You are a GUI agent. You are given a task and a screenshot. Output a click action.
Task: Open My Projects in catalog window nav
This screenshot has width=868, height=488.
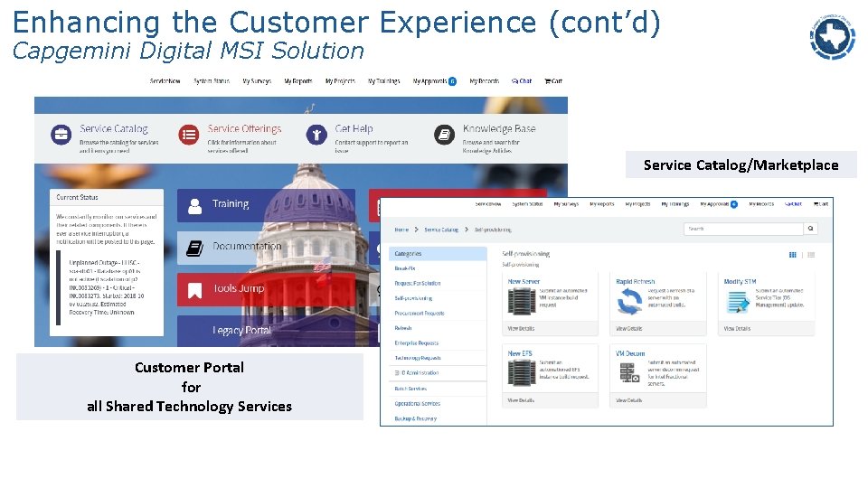(637, 204)
